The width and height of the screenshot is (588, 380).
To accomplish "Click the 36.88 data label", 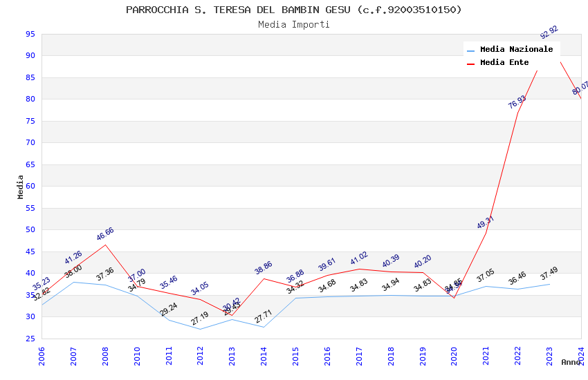I will click(x=295, y=276).
